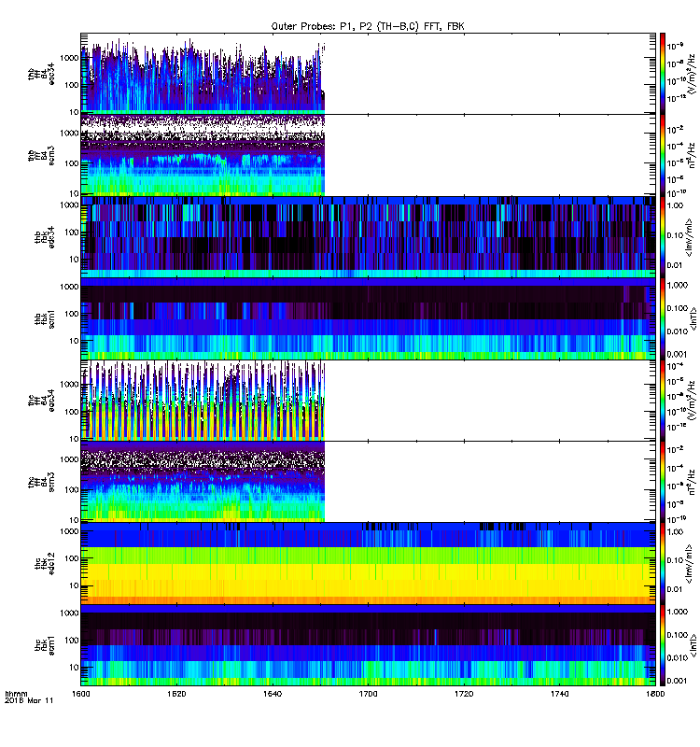The width and height of the screenshot is (700, 747).
Task: Select the 1640 time axis label
Action: tap(272, 694)
